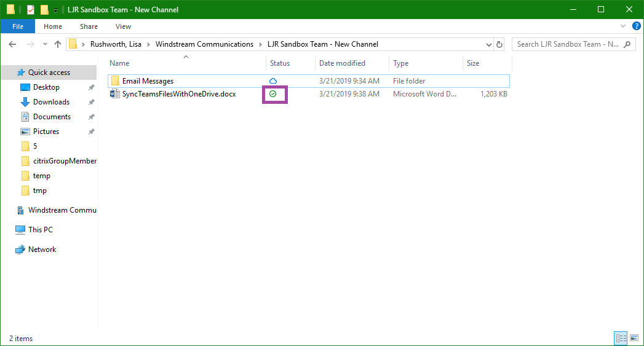Viewport: 644px width, 346px height.
Task: Click green synced checkmark status icon
Action: click(272, 94)
